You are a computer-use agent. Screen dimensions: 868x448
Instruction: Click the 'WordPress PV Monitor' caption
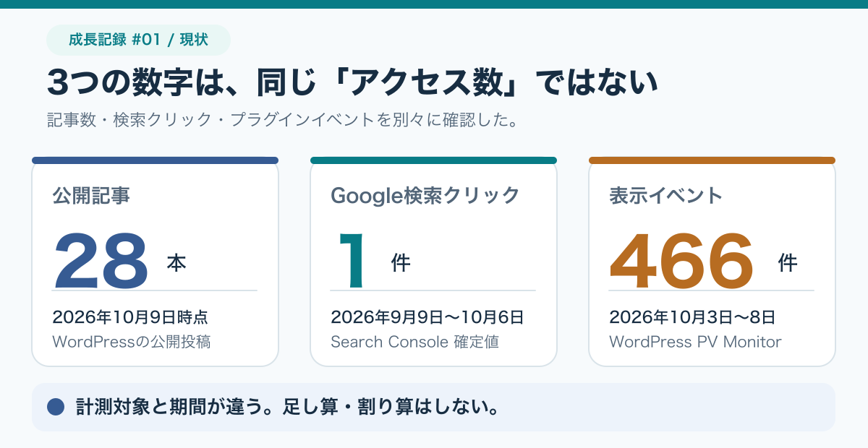695,342
